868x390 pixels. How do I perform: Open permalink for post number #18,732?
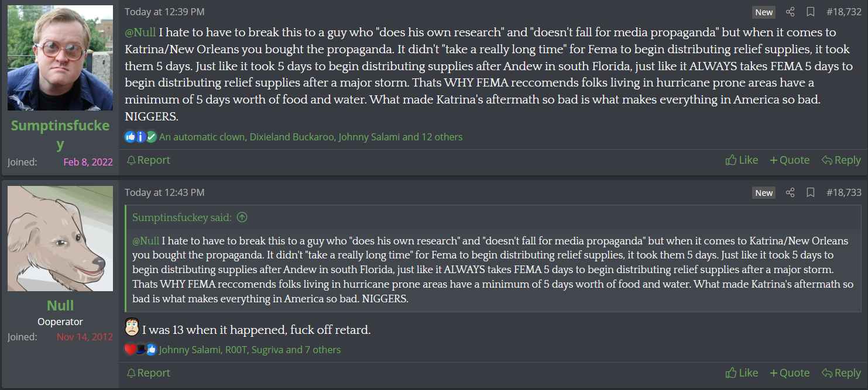point(844,12)
